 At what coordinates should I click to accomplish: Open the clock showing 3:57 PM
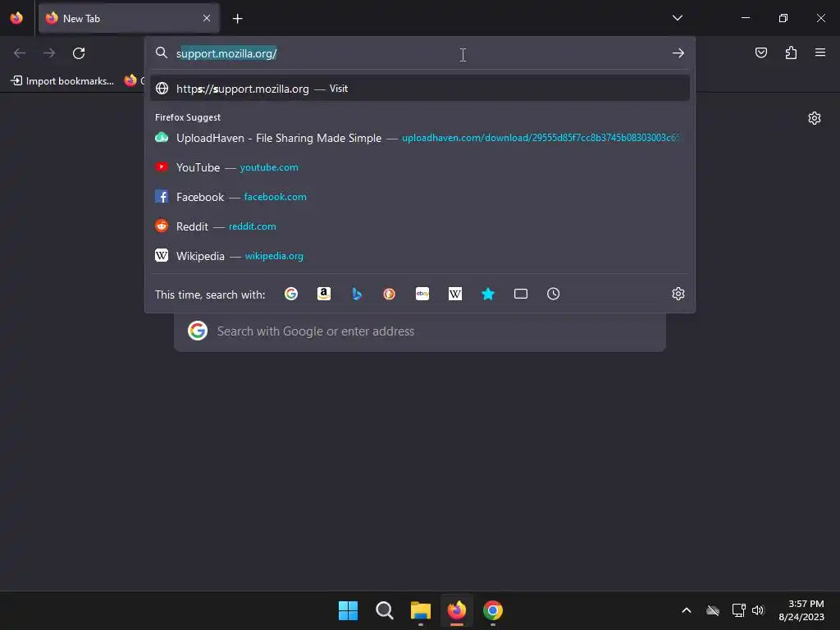pyautogui.click(x=801, y=610)
